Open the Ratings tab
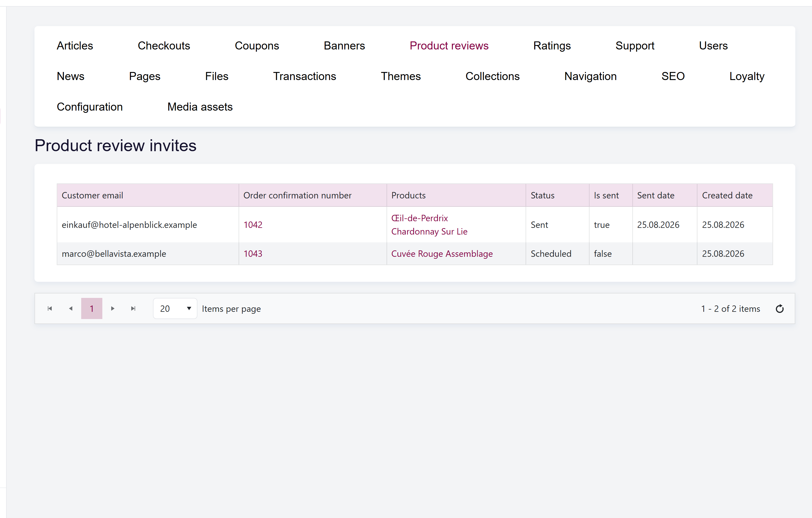The image size is (812, 518). [x=552, y=46]
